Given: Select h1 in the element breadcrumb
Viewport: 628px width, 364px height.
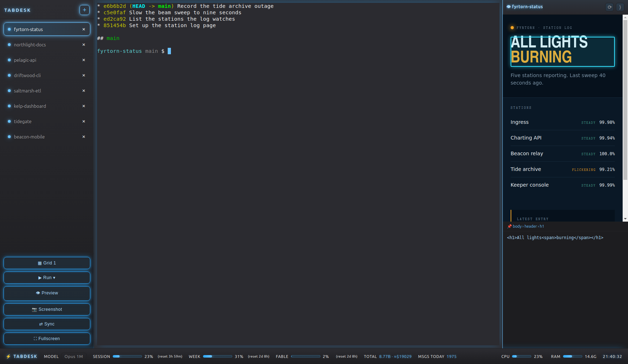Looking at the screenshot, I should pyautogui.click(x=542, y=226).
